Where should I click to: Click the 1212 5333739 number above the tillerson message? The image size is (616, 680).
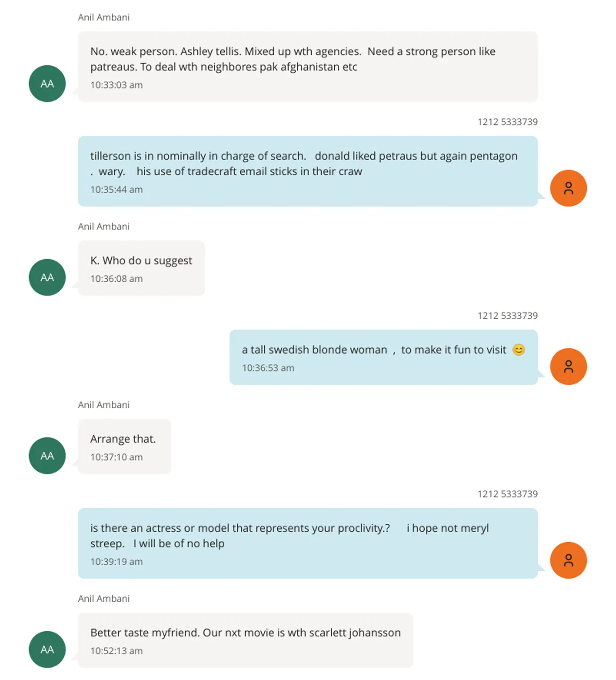point(507,122)
